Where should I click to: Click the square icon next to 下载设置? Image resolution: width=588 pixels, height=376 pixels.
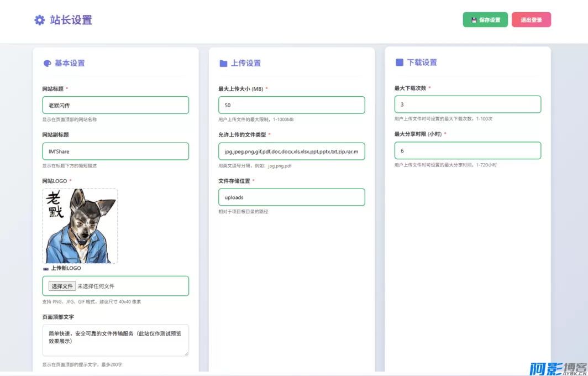click(x=398, y=62)
